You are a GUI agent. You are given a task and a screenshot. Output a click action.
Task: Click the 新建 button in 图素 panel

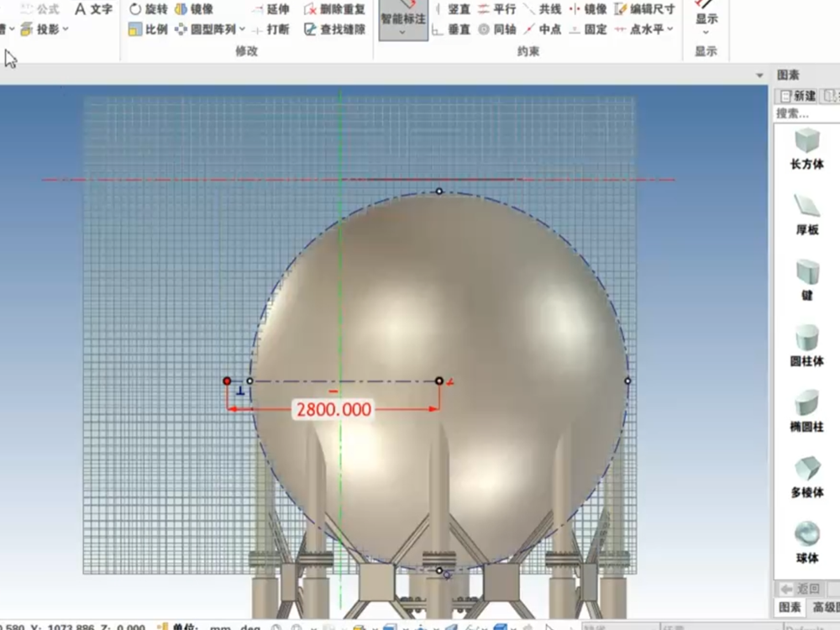pos(799,96)
